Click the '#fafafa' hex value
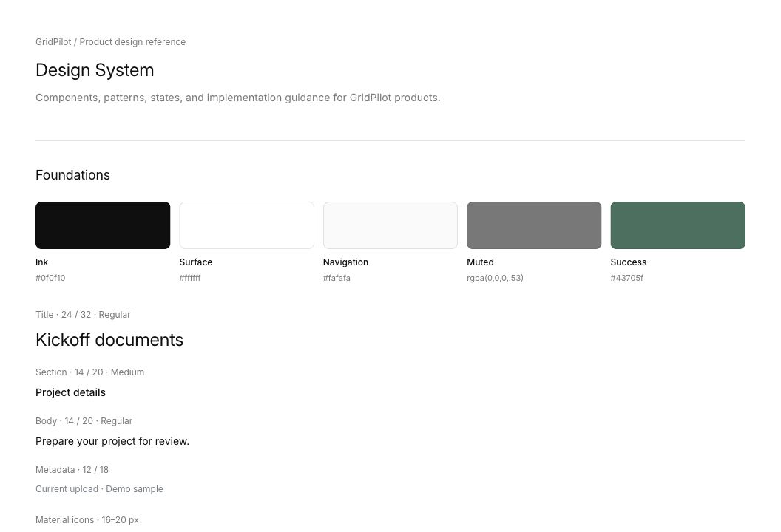Screen dimensions: 781x532 (x=337, y=279)
